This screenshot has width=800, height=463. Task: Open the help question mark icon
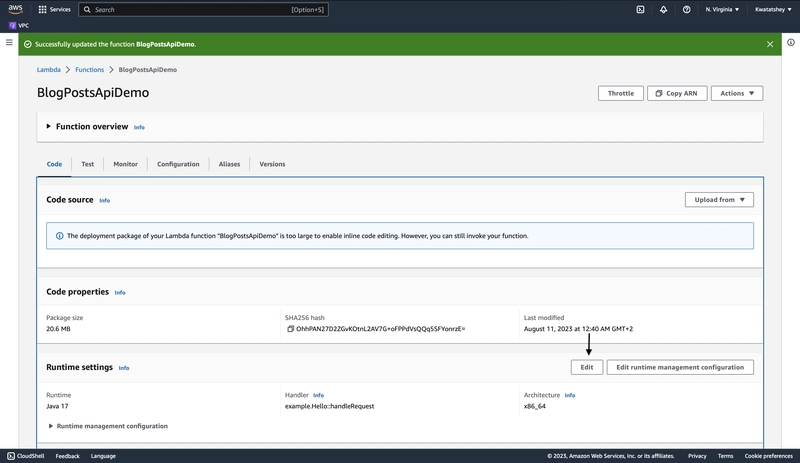[x=687, y=9]
